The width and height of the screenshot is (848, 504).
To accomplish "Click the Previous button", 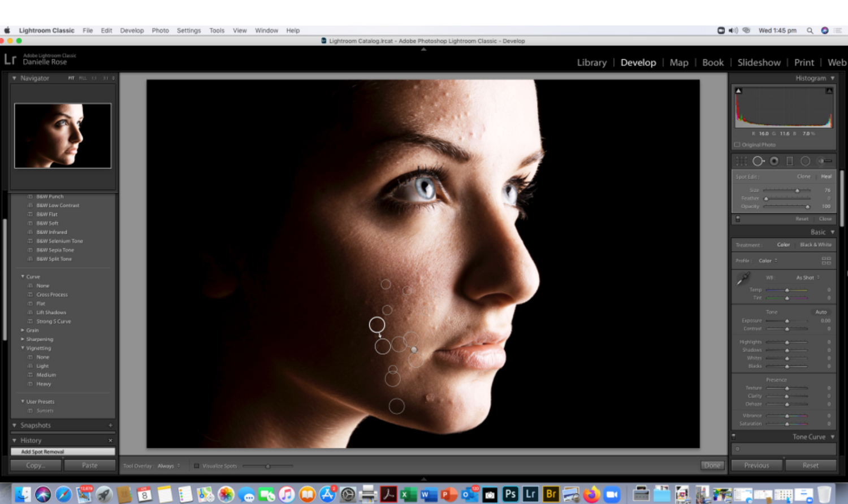I will pos(756,466).
